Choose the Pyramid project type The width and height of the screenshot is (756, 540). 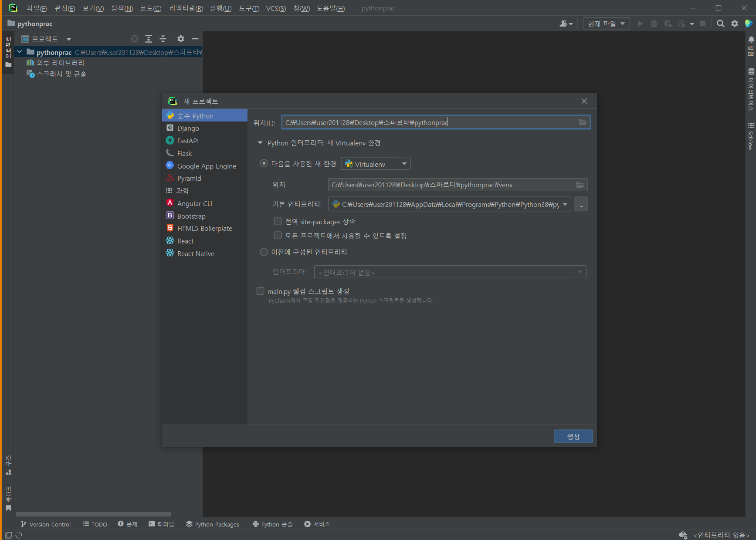point(204,178)
